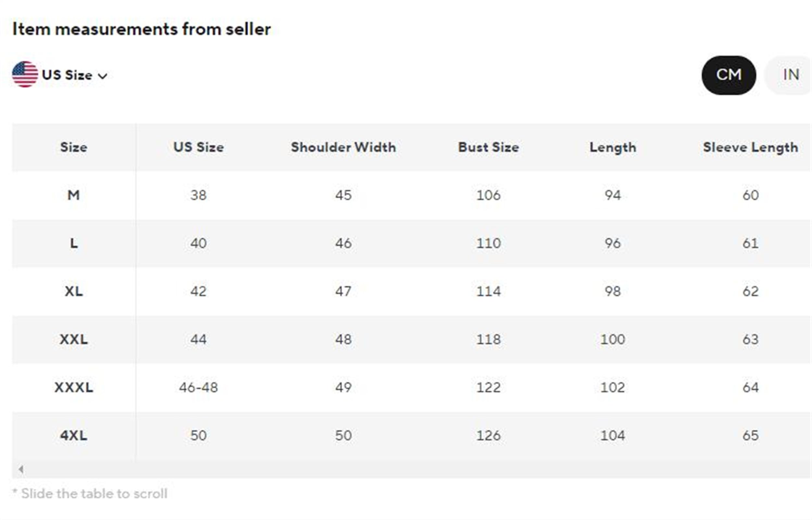This screenshot has width=812, height=520.
Task: Click the Sleeve Length column header
Action: coord(751,148)
